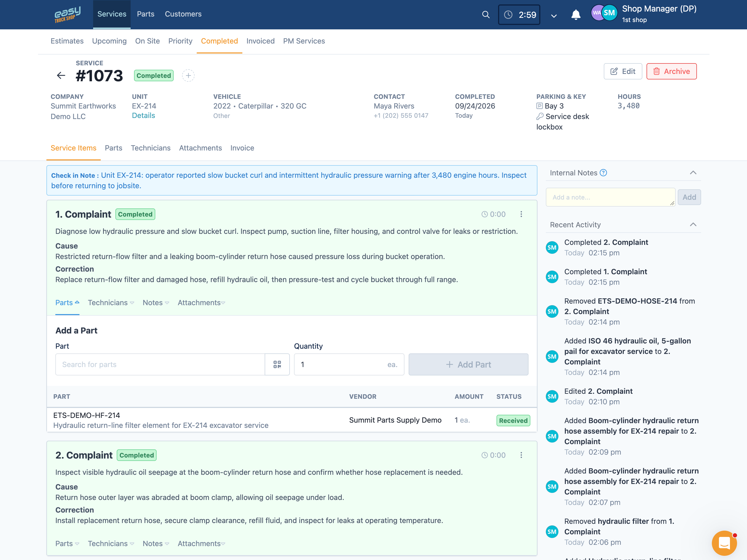Screen dimensions: 747x560
Task: Expand Parts in 2. Complaint
Action: point(67,543)
